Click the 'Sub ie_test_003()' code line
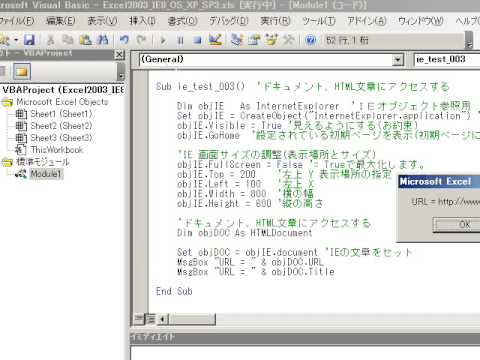 (x=200, y=87)
